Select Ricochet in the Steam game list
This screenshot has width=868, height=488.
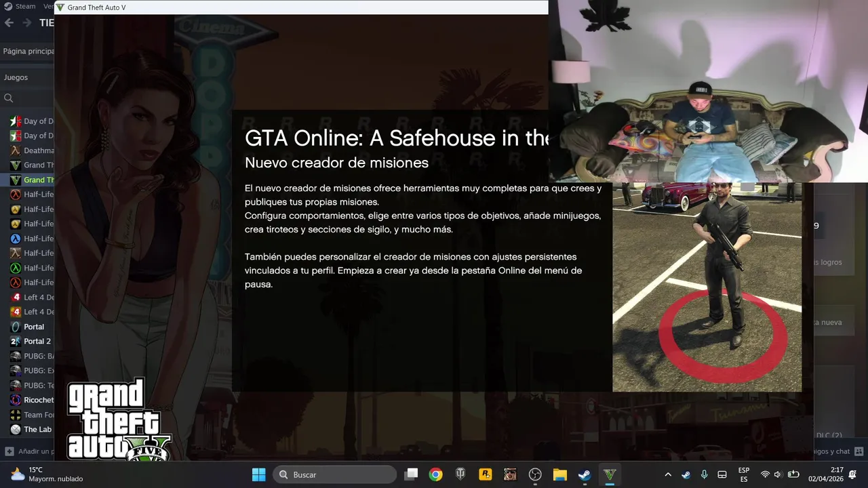coord(32,400)
